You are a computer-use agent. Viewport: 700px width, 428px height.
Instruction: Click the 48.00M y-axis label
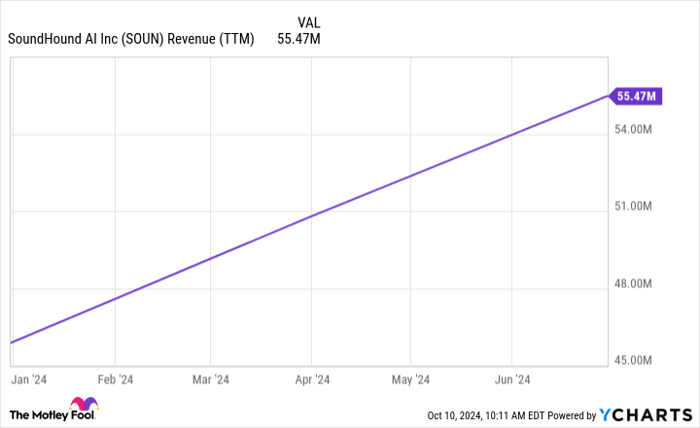[x=633, y=283]
